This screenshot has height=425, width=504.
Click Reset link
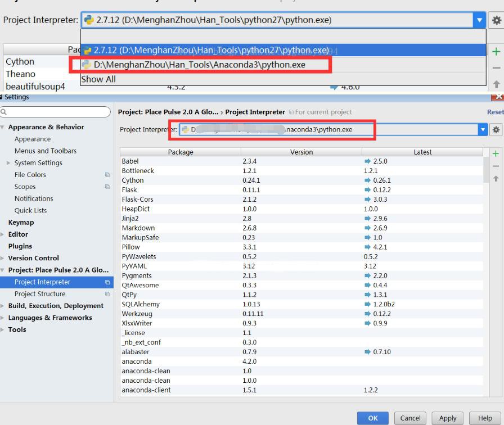click(496, 112)
